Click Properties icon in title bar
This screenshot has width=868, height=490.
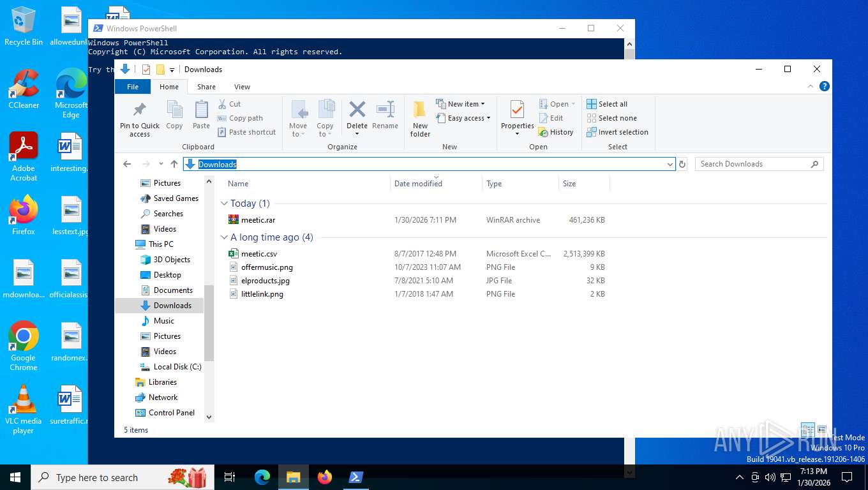click(x=146, y=69)
